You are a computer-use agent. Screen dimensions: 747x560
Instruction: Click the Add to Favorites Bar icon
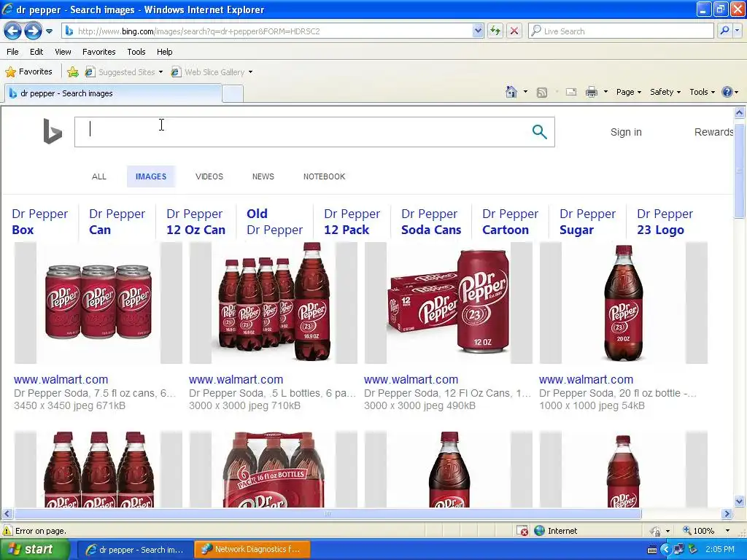click(x=73, y=72)
